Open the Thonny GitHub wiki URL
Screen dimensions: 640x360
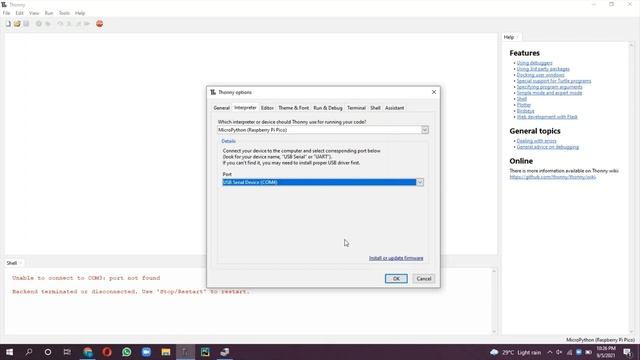coord(553,177)
